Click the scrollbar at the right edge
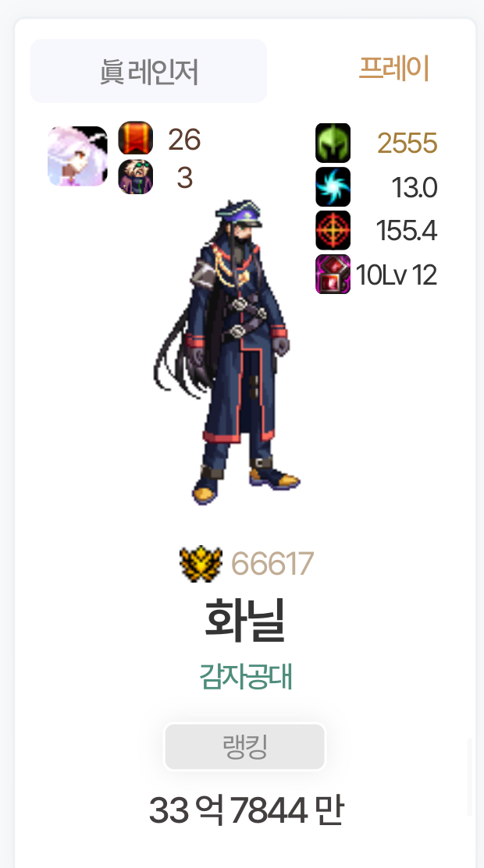484x868 pixels. (469, 777)
